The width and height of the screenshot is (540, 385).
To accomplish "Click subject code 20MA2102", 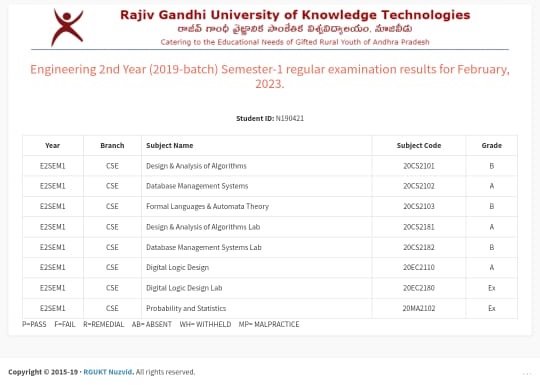I will click(419, 308).
